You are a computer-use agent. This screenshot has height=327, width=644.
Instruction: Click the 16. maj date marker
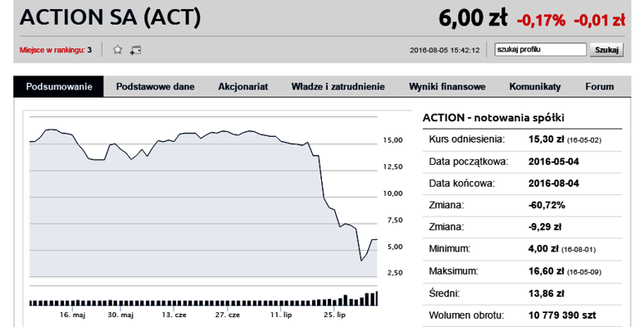coord(72,315)
